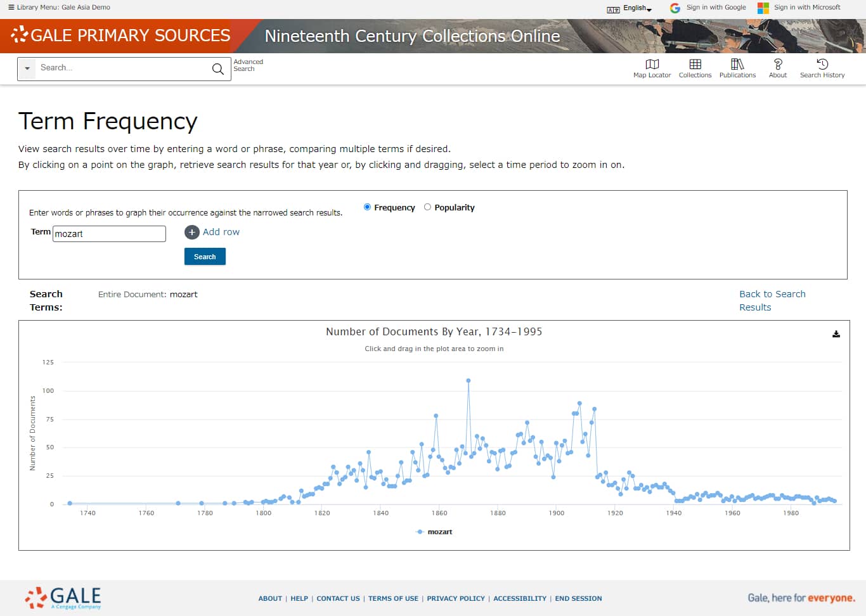This screenshot has width=866, height=616.
Task: Click the peak data point near 1870
Action: click(469, 381)
